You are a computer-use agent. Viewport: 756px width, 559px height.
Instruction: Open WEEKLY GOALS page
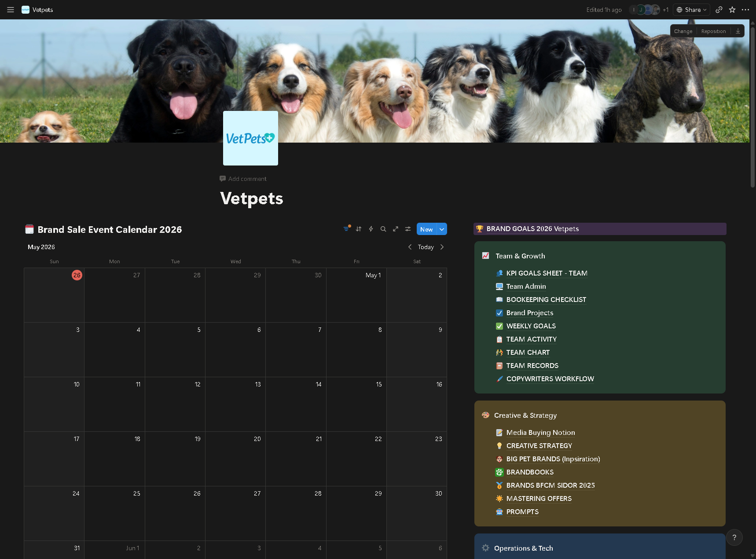click(x=531, y=326)
